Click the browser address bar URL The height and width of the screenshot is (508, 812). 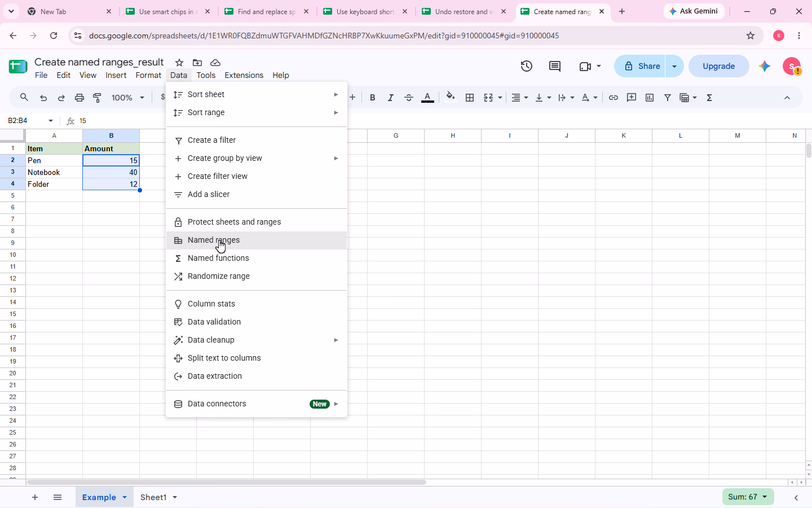tap(324, 36)
